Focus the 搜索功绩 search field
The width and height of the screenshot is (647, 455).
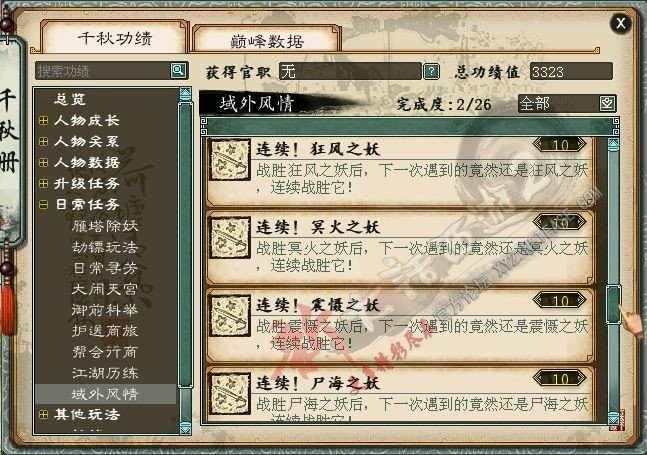pyautogui.click(x=103, y=71)
